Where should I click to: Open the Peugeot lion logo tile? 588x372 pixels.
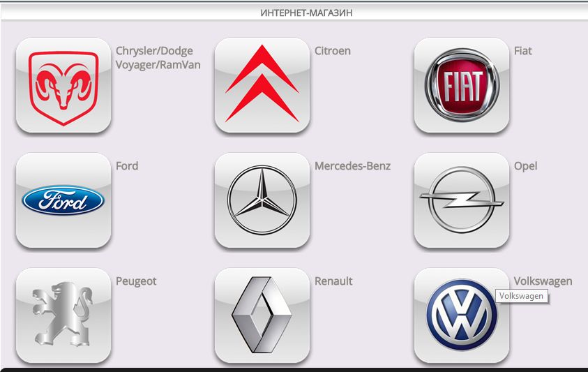click(x=63, y=315)
